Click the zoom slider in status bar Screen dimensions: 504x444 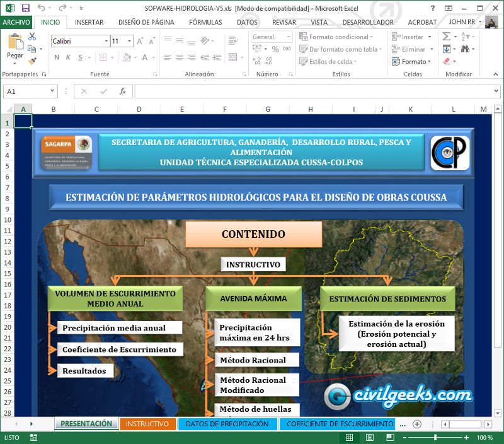(x=435, y=437)
